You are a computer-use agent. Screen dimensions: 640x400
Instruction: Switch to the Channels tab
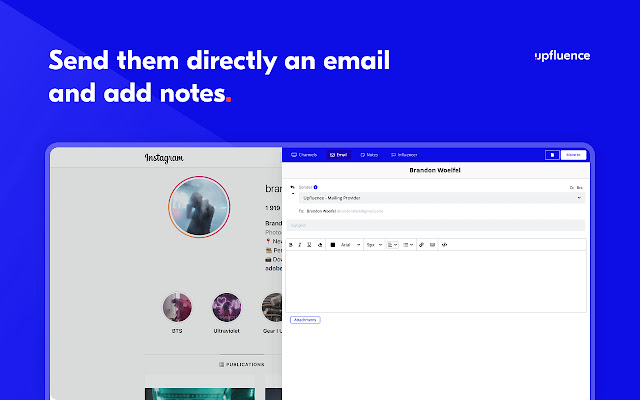coord(304,155)
